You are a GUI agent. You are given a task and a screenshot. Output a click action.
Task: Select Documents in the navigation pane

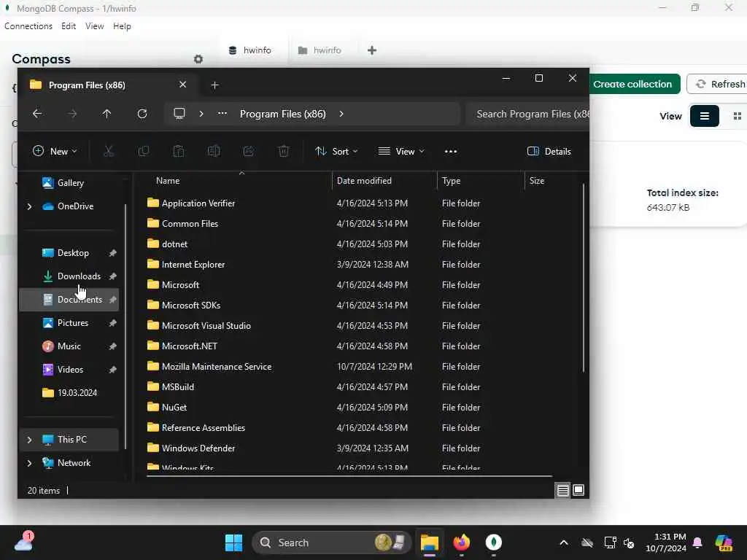click(x=69, y=300)
